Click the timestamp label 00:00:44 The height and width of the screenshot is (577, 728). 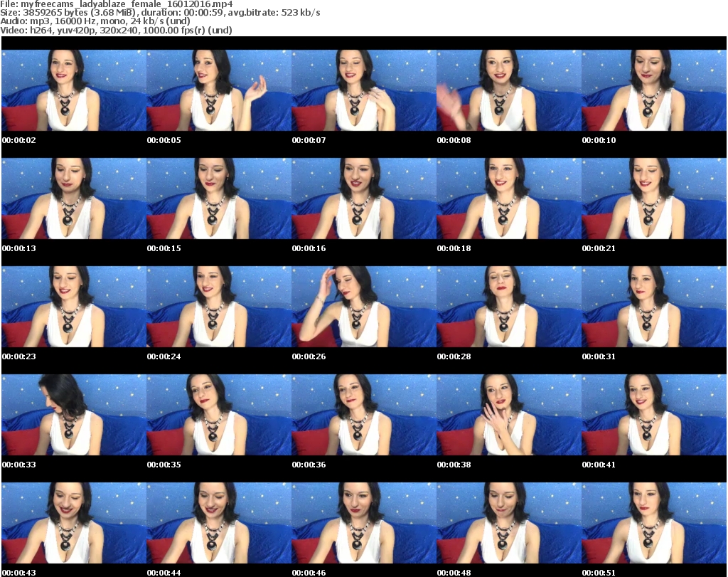[164, 573]
